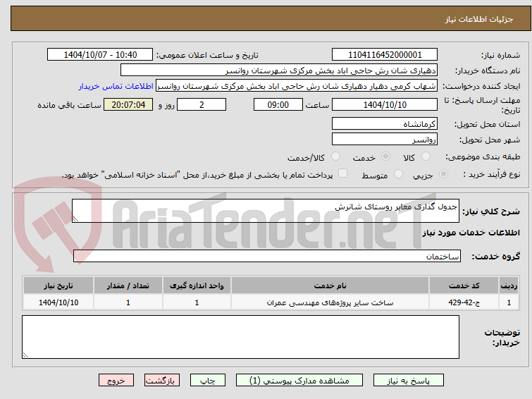Click cell ساخت سایر پروژه‌های مهندسی عمران
Screen dimensions: 532x399
(x=330, y=302)
